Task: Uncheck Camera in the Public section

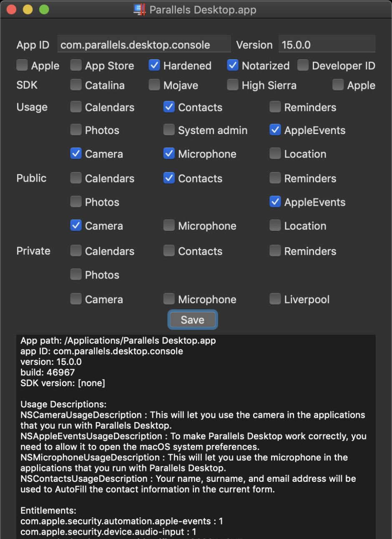Action: [76, 225]
